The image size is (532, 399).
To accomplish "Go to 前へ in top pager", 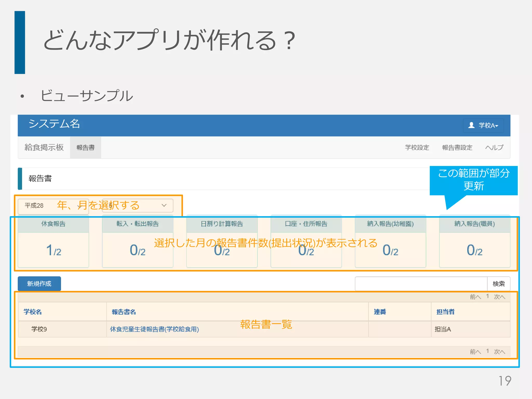I will coord(475,297).
